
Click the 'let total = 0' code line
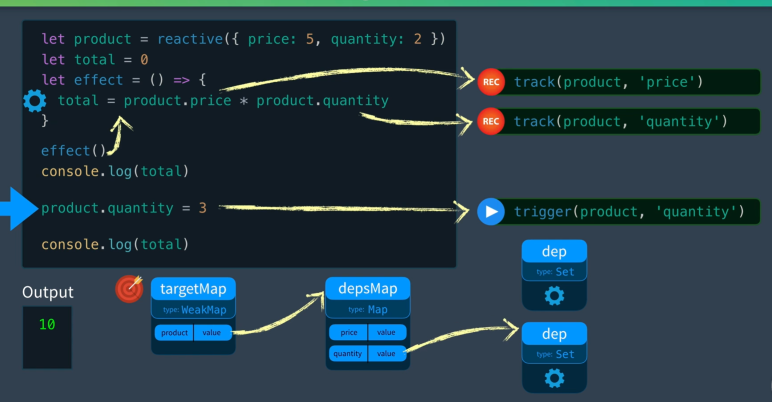[95, 60]
